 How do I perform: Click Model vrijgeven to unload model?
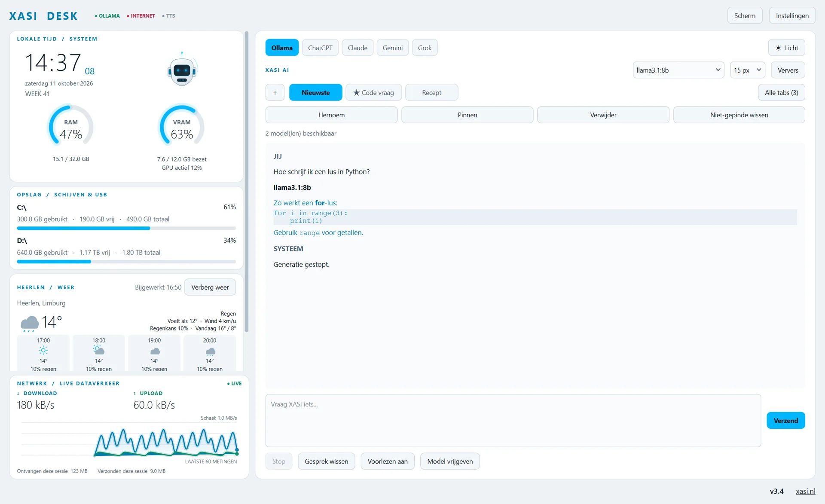[x=450, y=461]
